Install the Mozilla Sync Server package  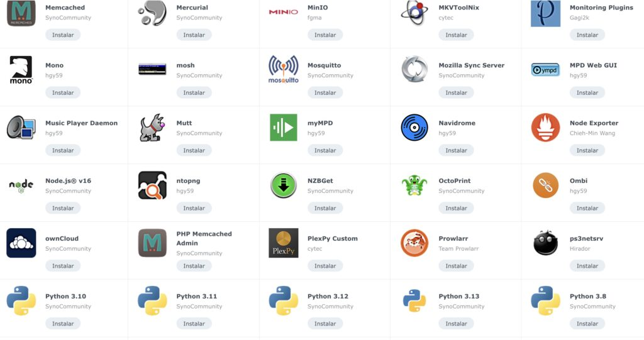tap(456, 93)
